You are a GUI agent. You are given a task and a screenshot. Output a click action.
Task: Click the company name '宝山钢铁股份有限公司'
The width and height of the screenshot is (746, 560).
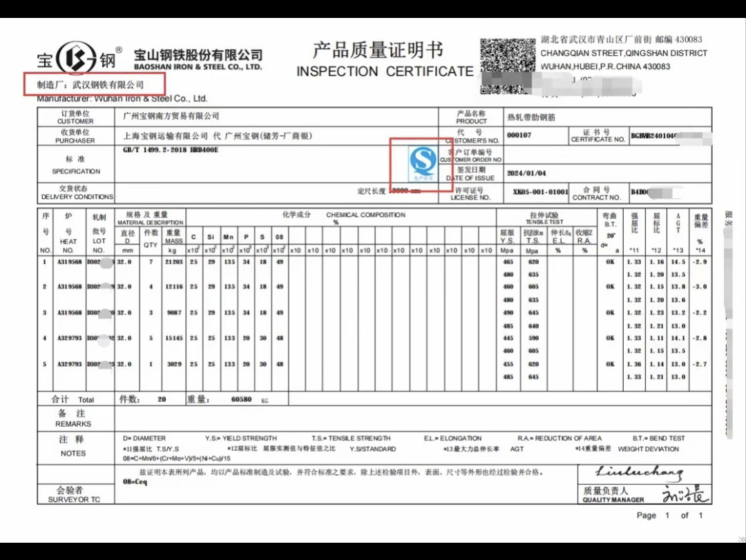coord(198,55)
